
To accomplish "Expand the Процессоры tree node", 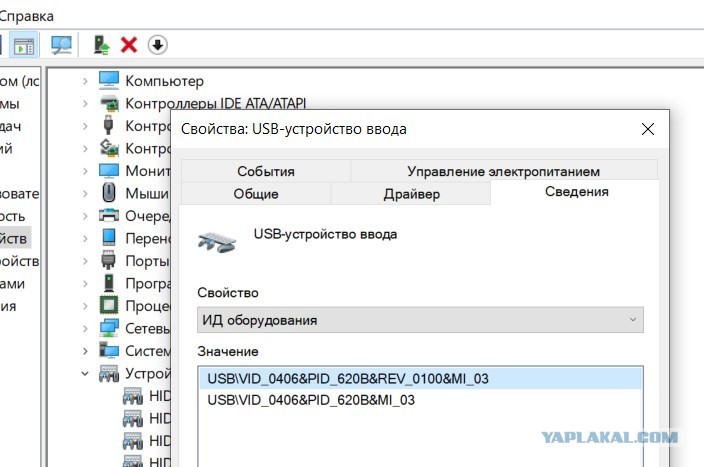I will tap(85, 306).
